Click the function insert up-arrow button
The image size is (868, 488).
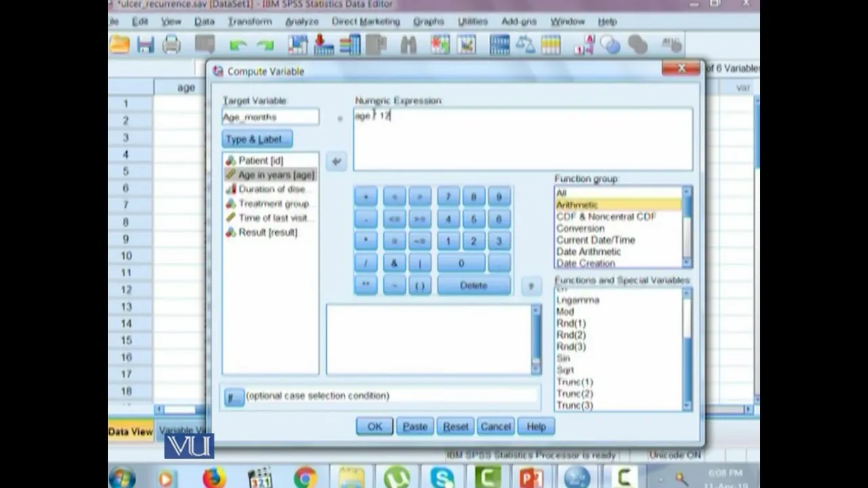pos(531,286)
